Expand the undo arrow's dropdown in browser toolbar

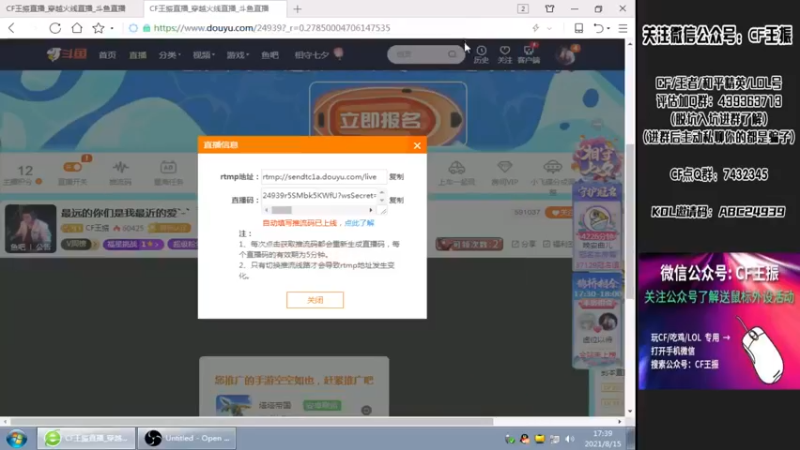pyautogui.click(x=608, y=28)
